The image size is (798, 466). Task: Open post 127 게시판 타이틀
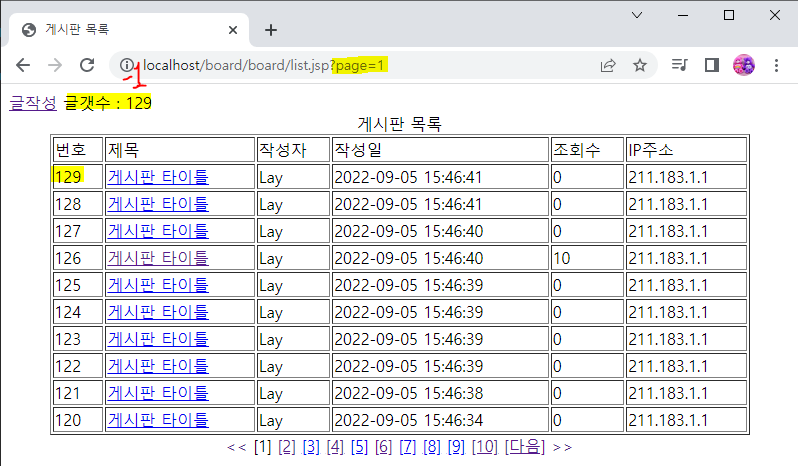point(158,230)
